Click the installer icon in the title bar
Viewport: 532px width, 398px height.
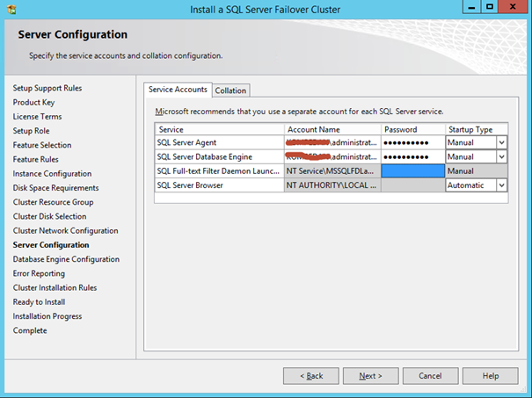tap(11, 10)
